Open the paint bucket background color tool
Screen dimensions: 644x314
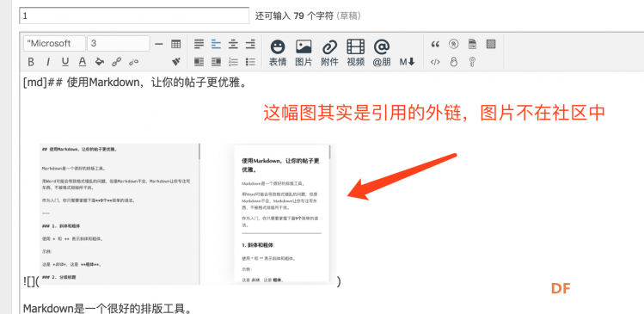(x=100, y=62)
